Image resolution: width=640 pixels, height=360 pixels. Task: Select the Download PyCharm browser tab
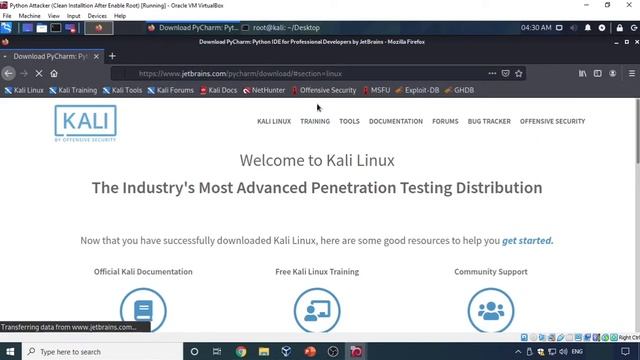[50, 56]
